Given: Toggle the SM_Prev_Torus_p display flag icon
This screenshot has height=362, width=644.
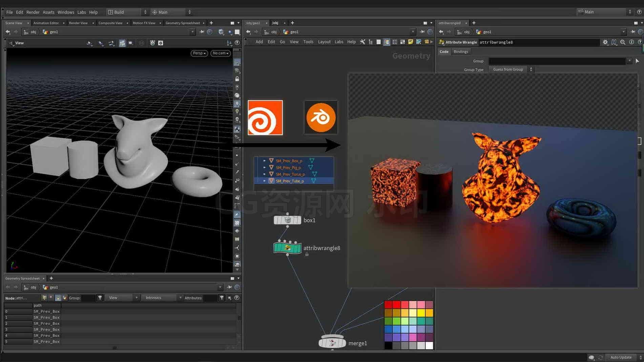Looking at the screenshot, I should [315, 174].
